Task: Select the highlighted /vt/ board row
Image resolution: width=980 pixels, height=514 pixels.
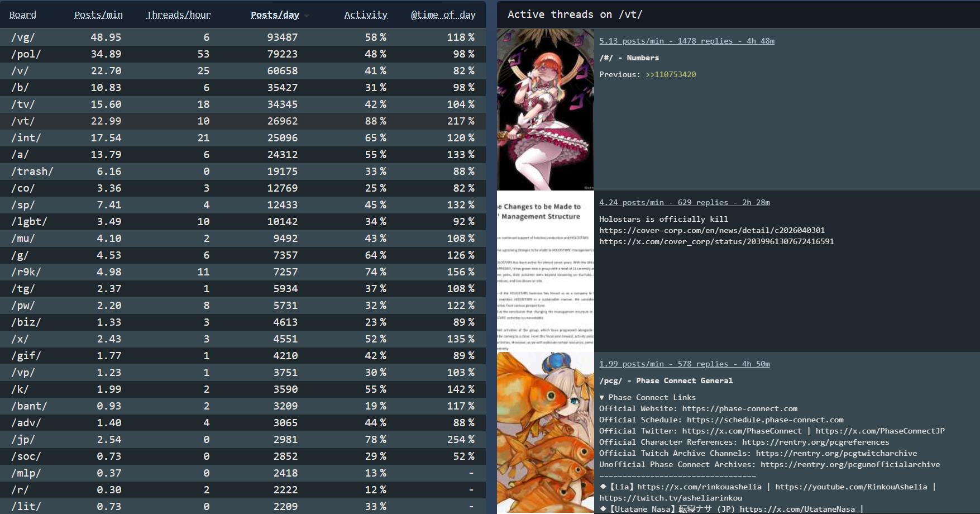Action: click(x=243, y=121)
